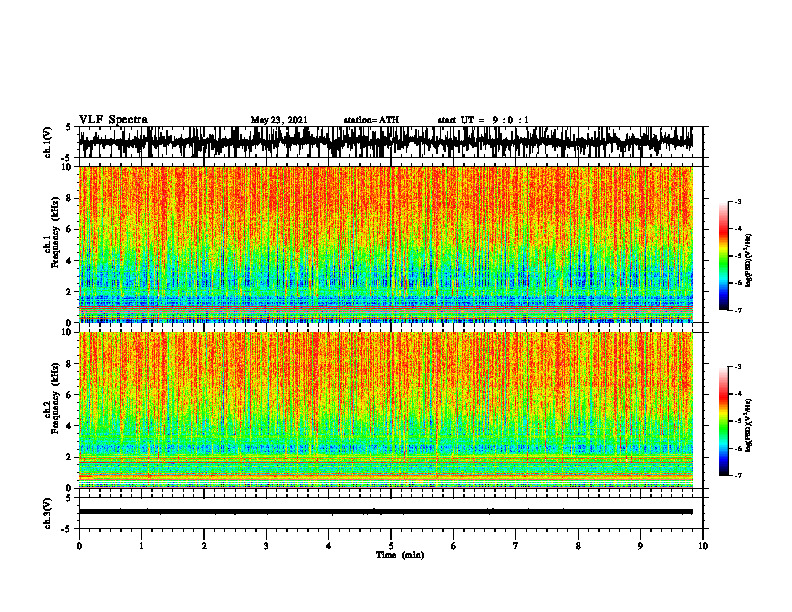
Task: Click the 'ch.3(V)' axis label at bottom
Action: click(48, 514)
